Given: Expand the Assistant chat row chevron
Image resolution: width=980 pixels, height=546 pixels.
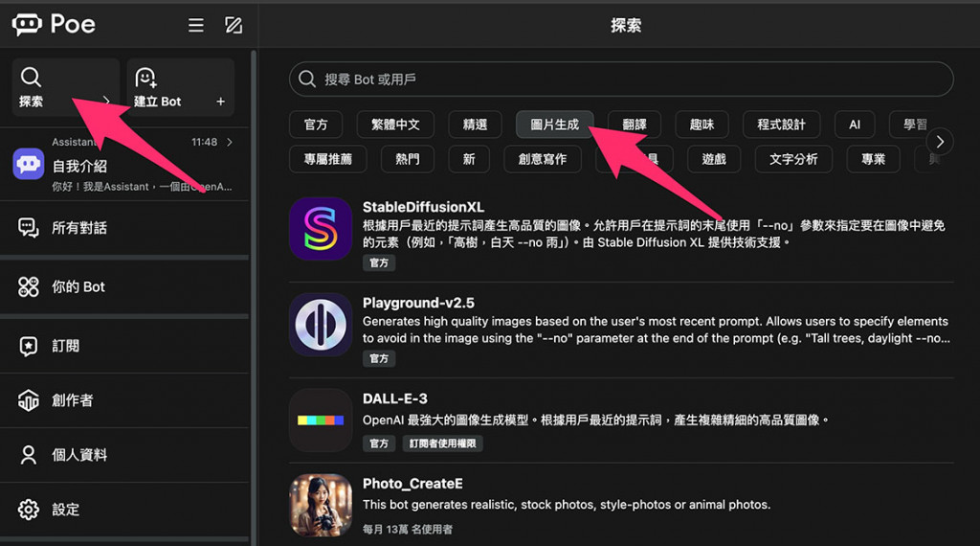Looking at the screenshot, I should 230,142.
